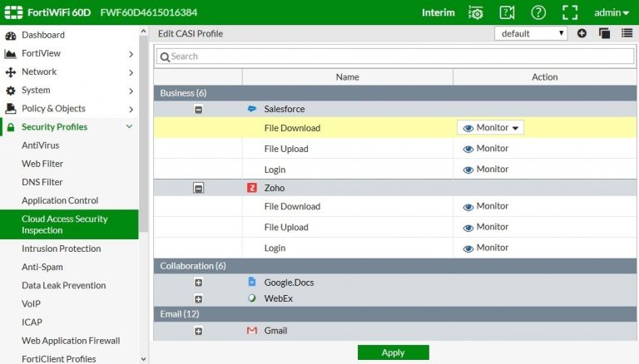Expand the Google.Docs application row
Screen dimensions: 639x364
[x=198, y=283]
